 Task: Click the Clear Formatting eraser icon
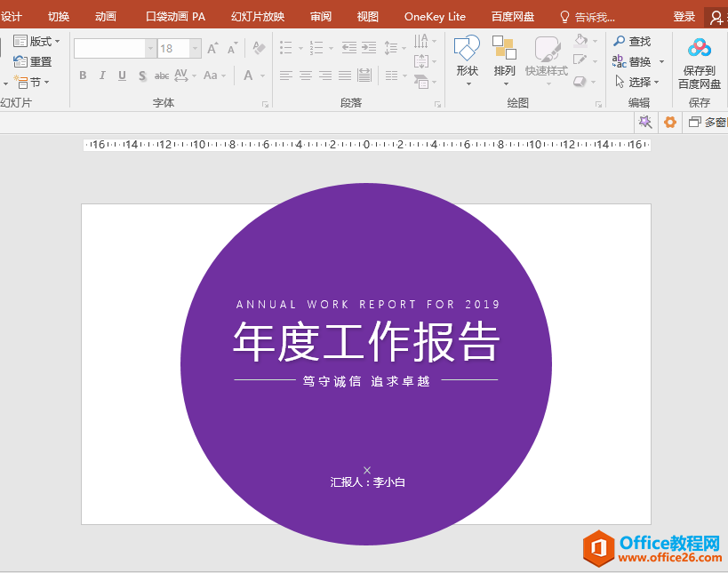pyautogui.click(x=259, y=48)
